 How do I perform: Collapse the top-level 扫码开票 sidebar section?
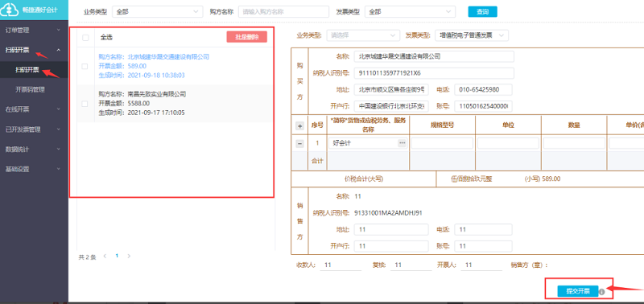[34, 50]
